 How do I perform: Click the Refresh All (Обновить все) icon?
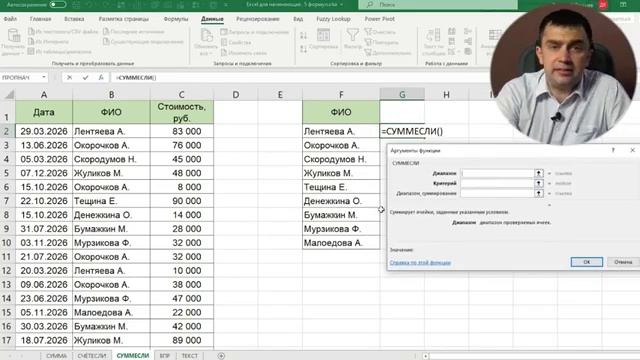coord(207,36)
